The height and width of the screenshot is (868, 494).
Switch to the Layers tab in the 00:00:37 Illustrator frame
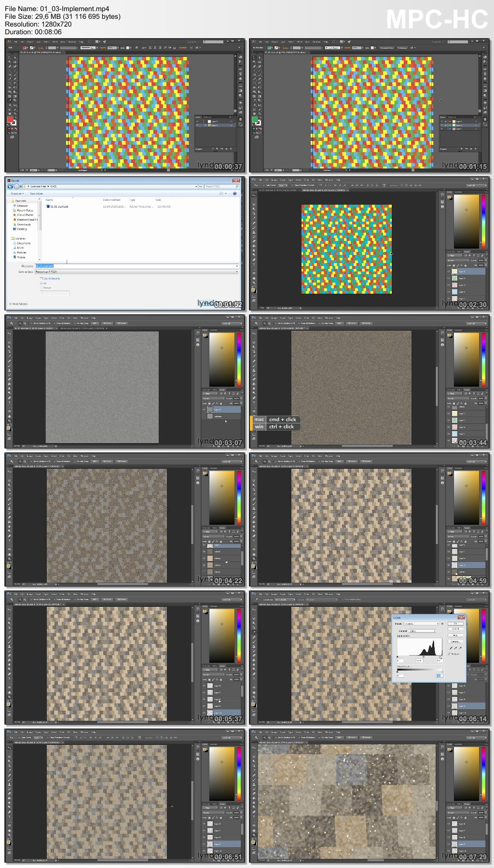198,117
